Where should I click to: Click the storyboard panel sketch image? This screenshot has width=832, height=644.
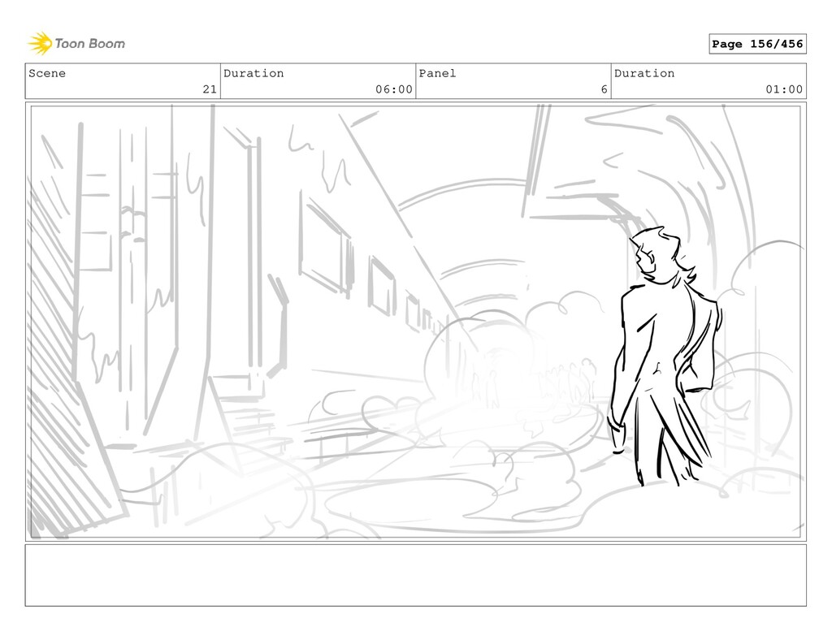pos(415,322)
